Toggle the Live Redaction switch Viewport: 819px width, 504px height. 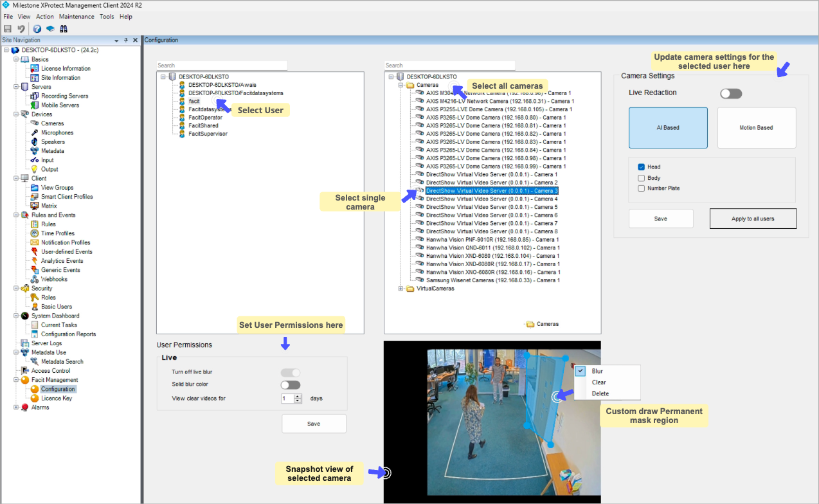pyautogui.click(x=730, y=93)
